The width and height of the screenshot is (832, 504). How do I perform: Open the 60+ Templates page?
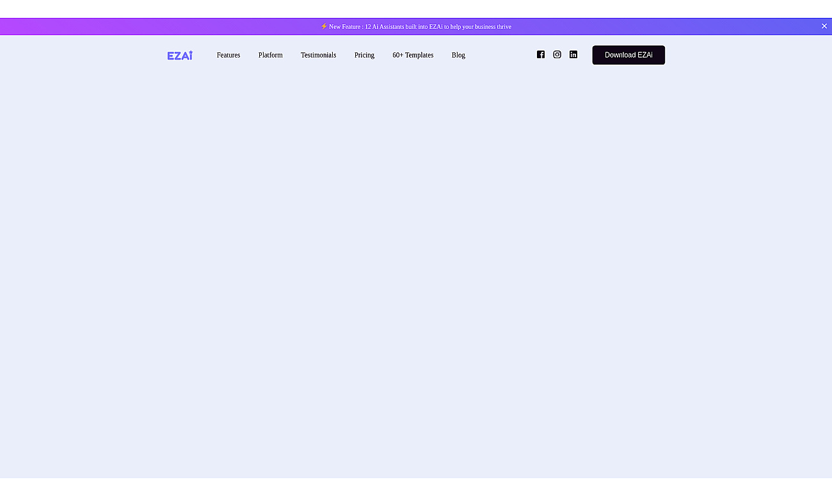(x=413, y=55)
